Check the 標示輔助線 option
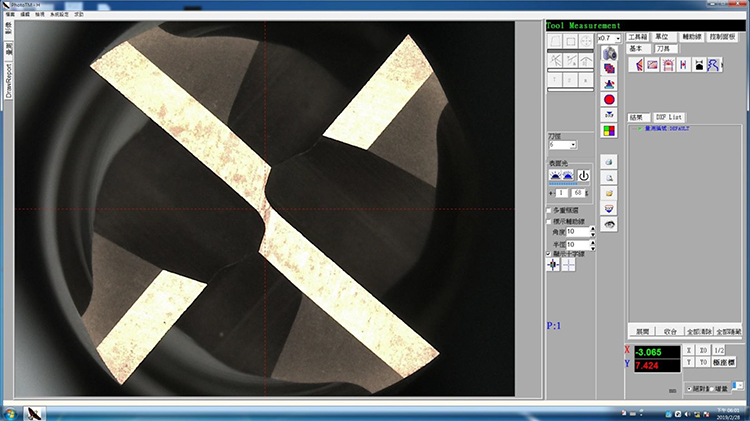 point(549,221)
